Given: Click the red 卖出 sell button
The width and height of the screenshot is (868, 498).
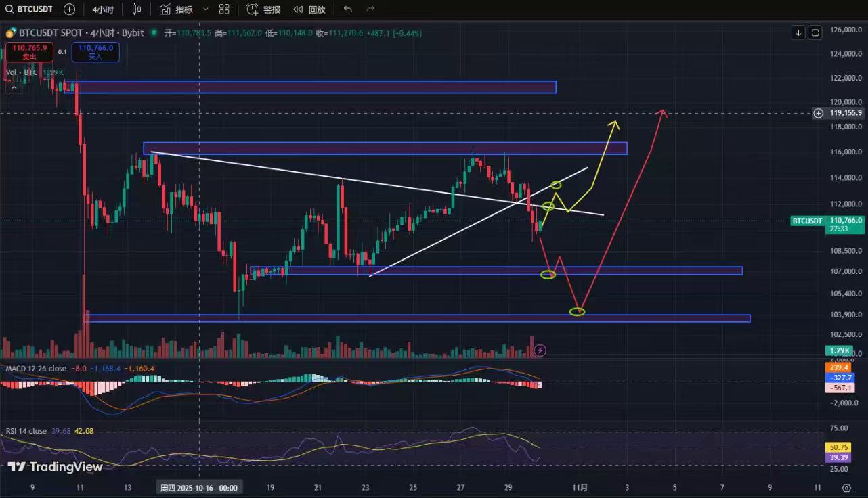Looking at the screenshot, I should pos(28,52).
